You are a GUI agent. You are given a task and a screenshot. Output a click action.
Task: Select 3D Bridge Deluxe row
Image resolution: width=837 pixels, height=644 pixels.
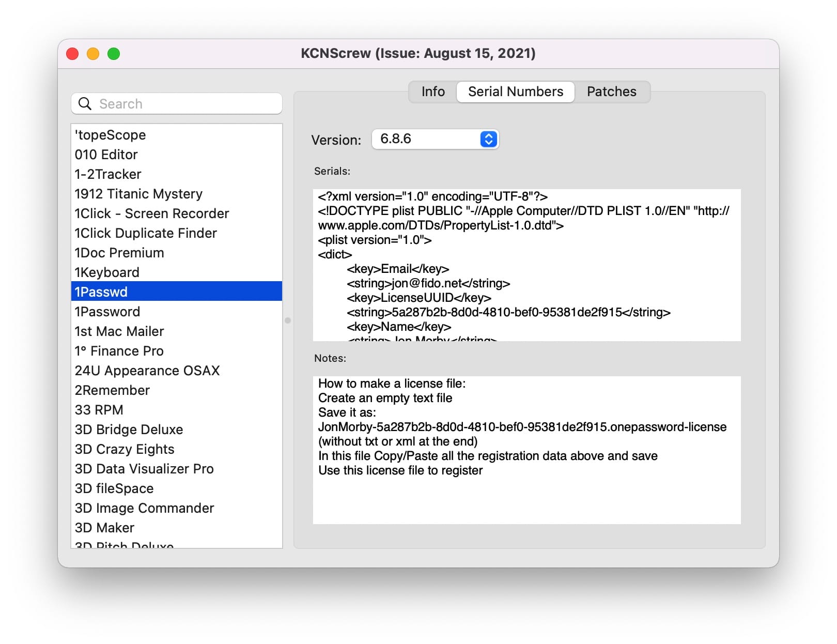pos(177,430)
